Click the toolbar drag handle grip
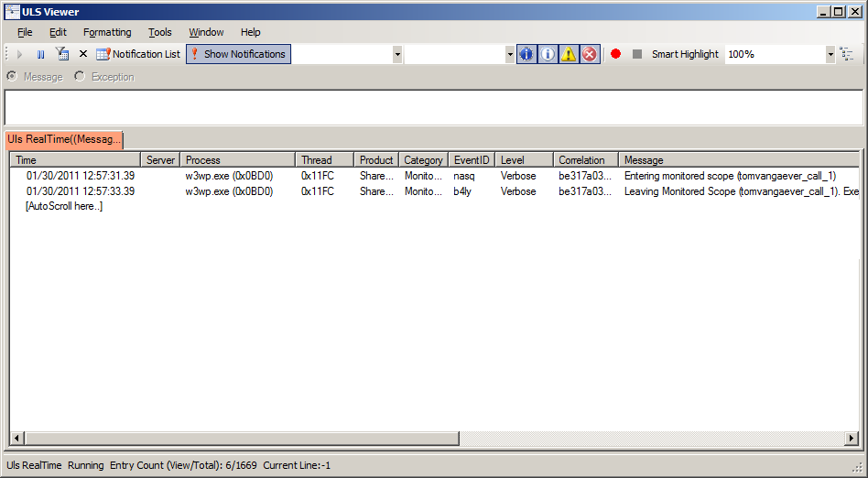 pos(7,54)
